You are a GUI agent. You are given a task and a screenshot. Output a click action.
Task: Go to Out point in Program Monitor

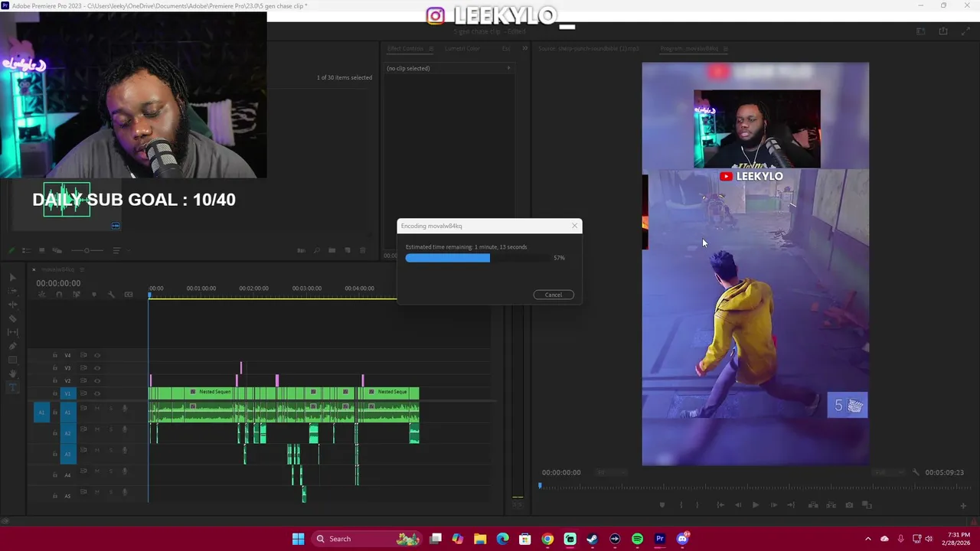[x=791, y=505]
